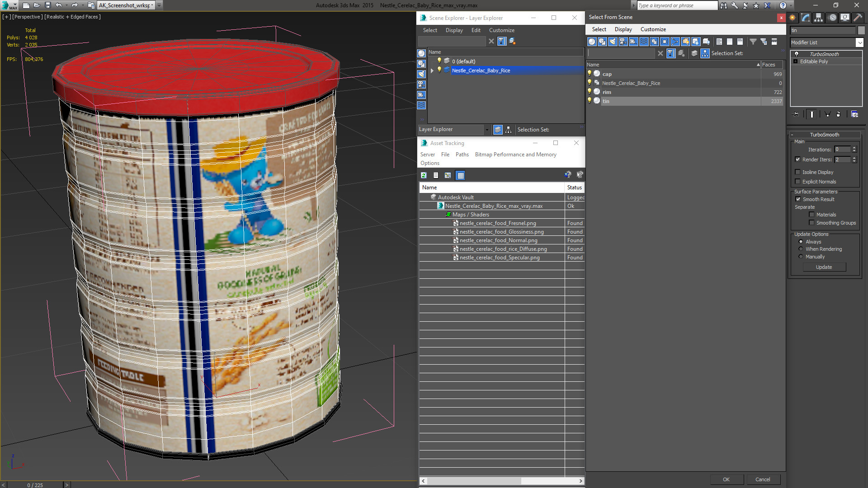Toggle Show End Result icon in modifier stack
This screenshot has height=488, width=868.
(x=812, y=114)
